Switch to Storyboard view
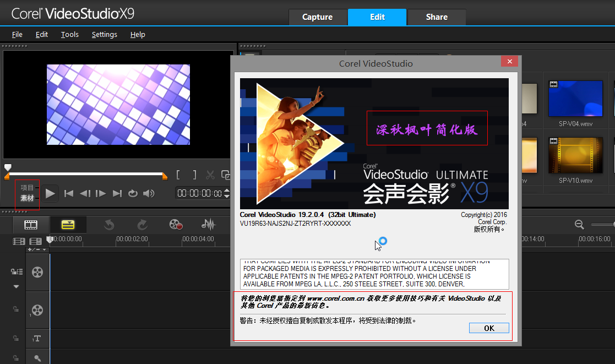 31,225
